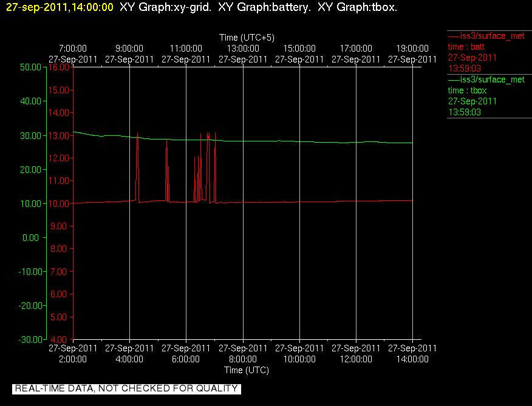
Task: Click the bottom axis tick label 8:00:00
Action: coord(243,359)
